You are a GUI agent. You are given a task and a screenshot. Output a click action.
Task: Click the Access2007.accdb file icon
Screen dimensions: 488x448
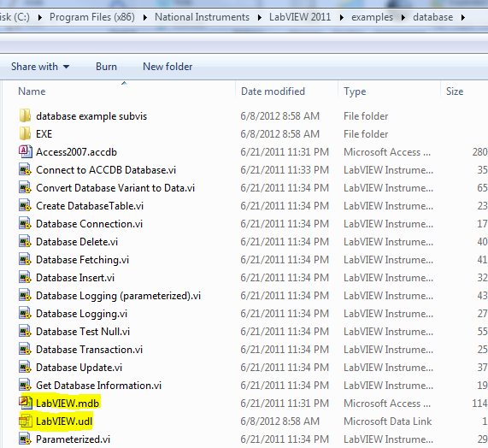[x=25, y=152]
